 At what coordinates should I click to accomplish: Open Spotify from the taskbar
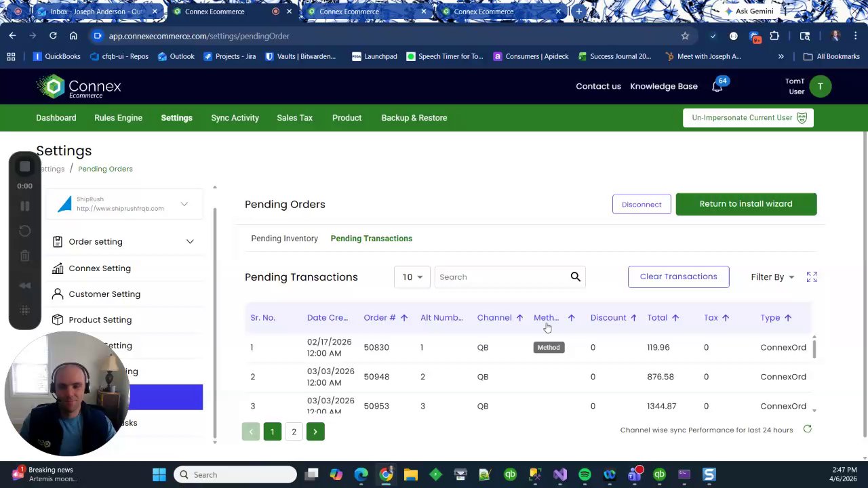click(x=585, y=474)
